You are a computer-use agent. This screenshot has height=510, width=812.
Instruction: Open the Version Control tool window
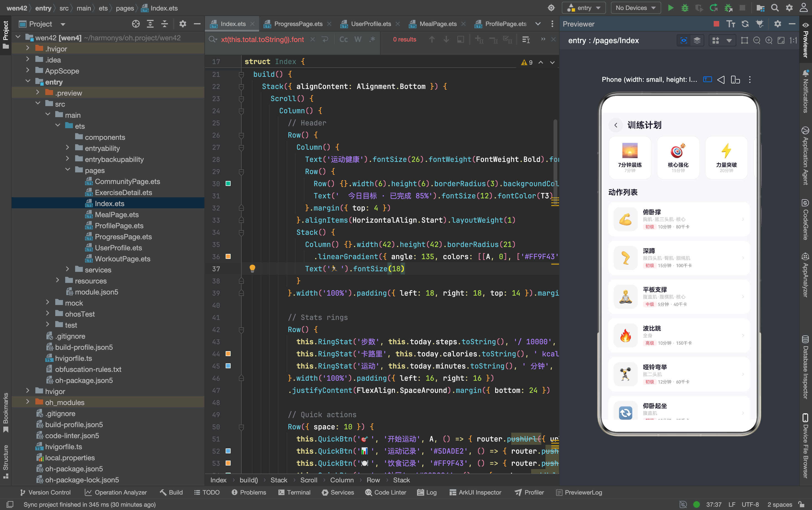click(x=45, y=492)
